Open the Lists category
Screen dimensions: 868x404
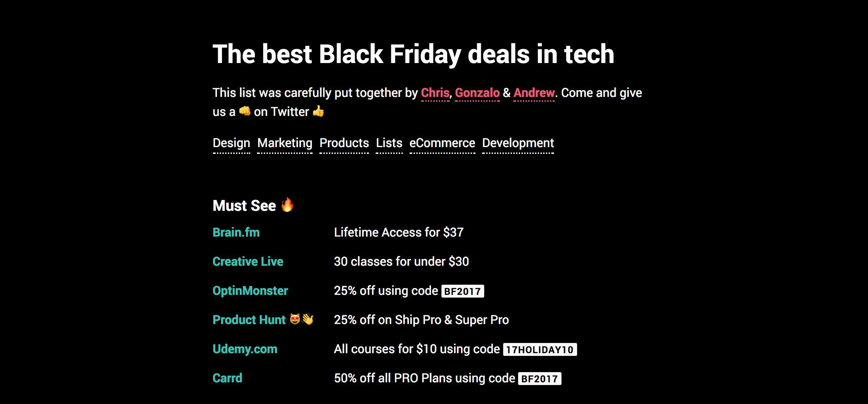point(389,143)
